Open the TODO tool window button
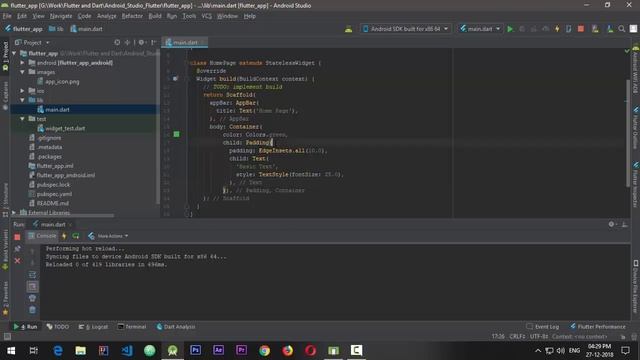 [58, 327]
